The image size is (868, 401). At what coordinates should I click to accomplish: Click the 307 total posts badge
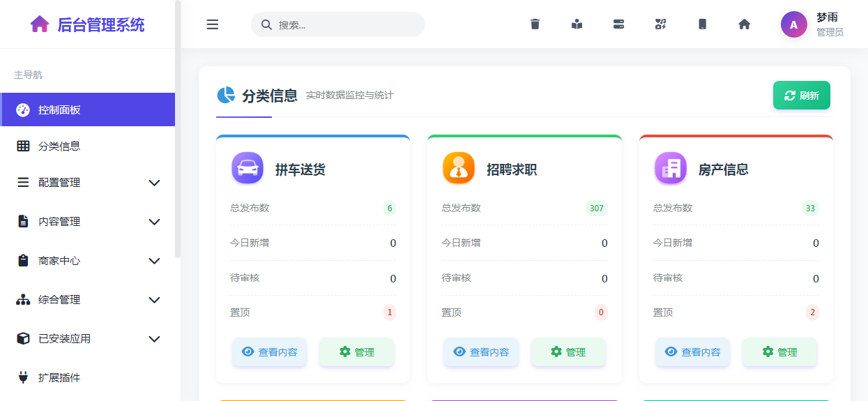(x=597, y=208)
